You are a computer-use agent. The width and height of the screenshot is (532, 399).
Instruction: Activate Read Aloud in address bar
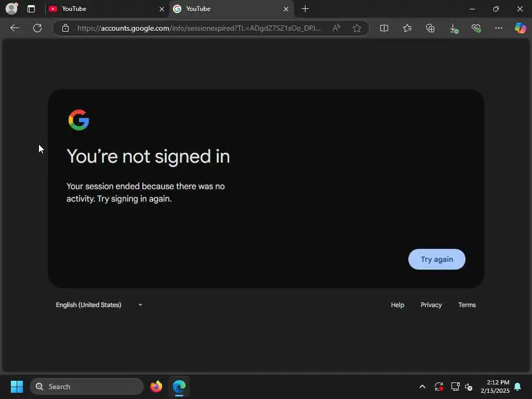336,28
